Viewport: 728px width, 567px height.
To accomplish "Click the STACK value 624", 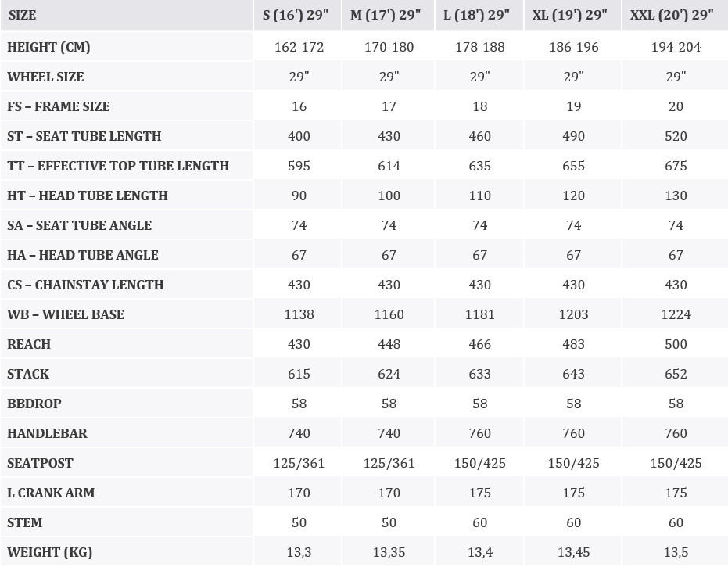I will click(x=389, y=374).
